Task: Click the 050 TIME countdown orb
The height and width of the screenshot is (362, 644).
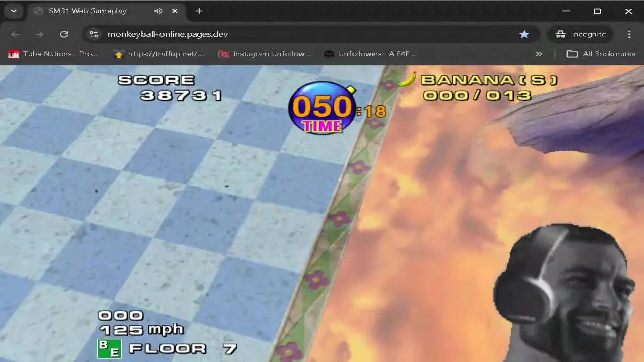Action: click(x=322, y=109)
